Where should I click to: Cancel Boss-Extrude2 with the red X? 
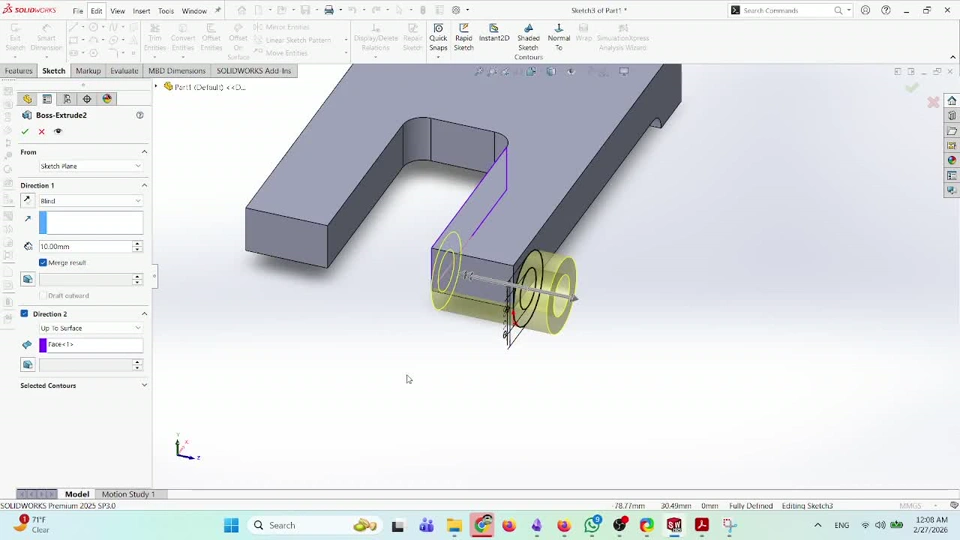click(42, 132)
